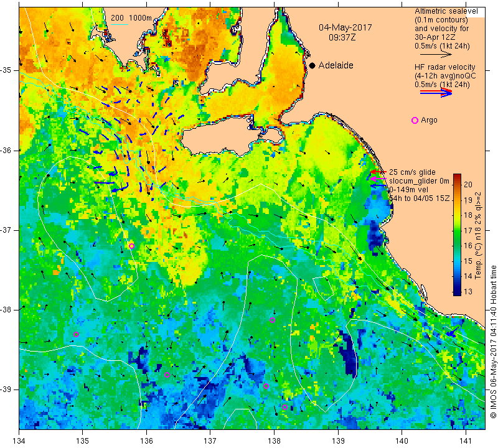Click the red-blue HF radar legend arrow
Viewport: 498px width, 448px height.
pos(436,93)
